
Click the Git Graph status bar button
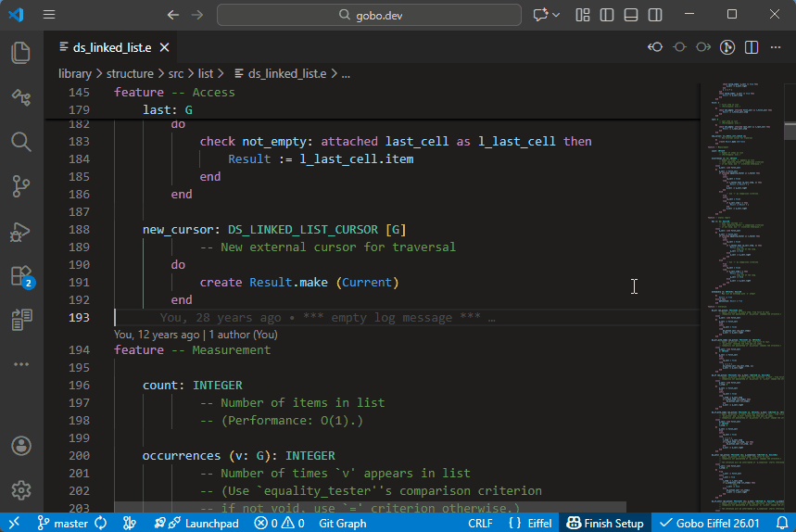(343, 523)
